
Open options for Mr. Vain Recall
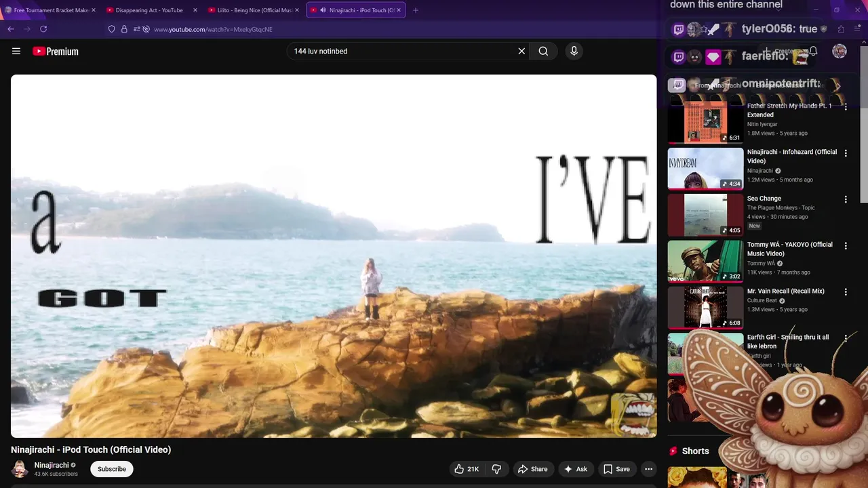tap(846, 291)
